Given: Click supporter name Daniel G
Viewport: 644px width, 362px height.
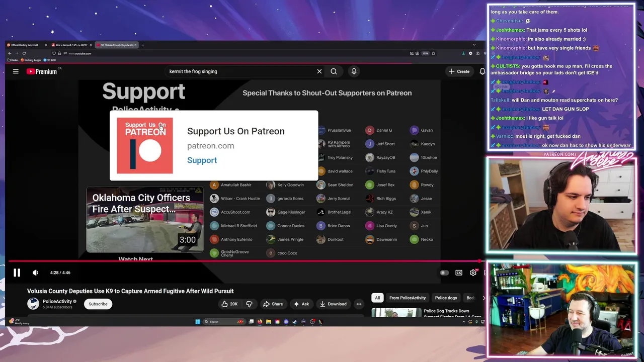Looking at the screenshot, I should point(384,130).
